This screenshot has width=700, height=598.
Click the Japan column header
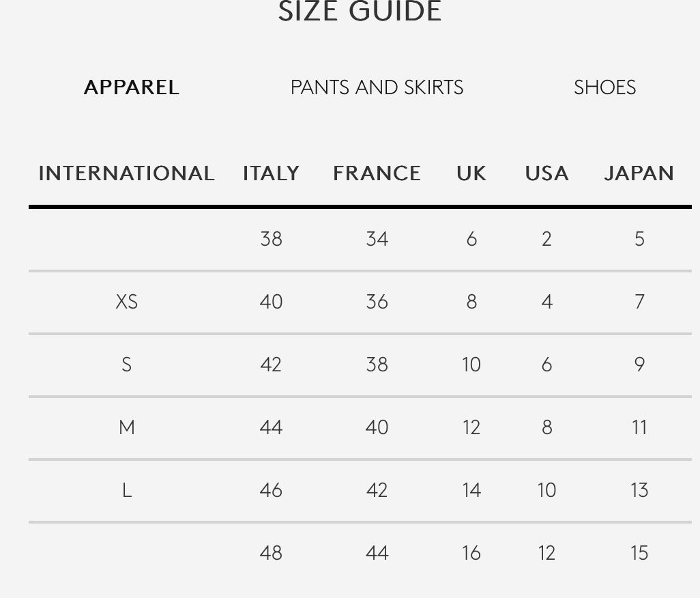pos(639,173)
